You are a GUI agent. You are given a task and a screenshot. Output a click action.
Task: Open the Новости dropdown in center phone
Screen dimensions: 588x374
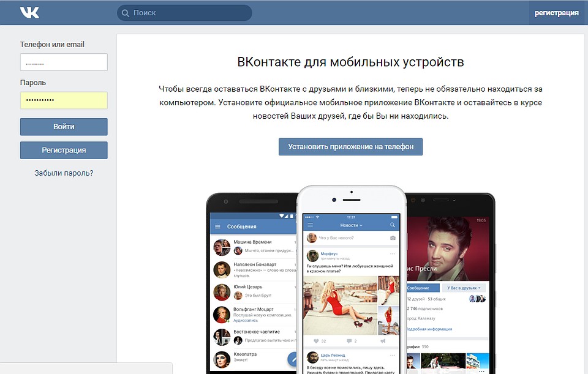pyautogui.click(x=352, y=225)
